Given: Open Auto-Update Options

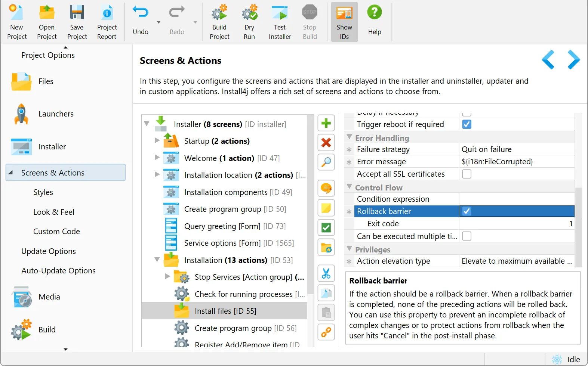Looking at the screenshot, I should point(58,271).
